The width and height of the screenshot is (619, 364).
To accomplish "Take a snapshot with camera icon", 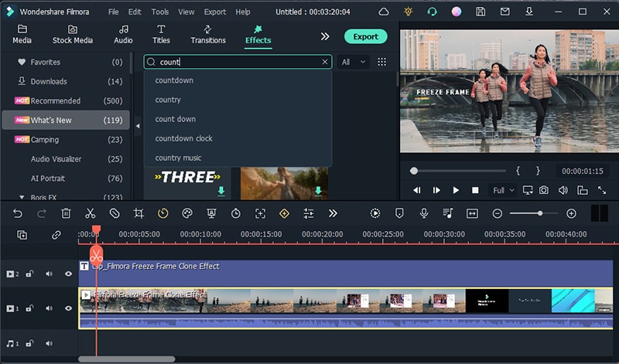I will [x=544, y=190].
